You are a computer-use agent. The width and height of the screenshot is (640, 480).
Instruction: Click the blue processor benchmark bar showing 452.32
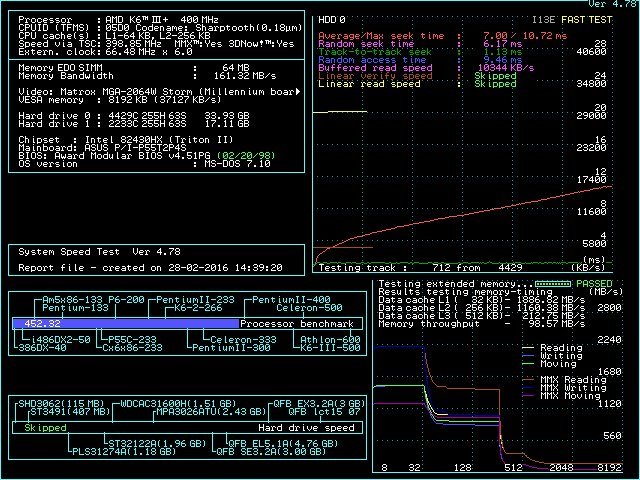pyautogui.click(x=125, y=324)
